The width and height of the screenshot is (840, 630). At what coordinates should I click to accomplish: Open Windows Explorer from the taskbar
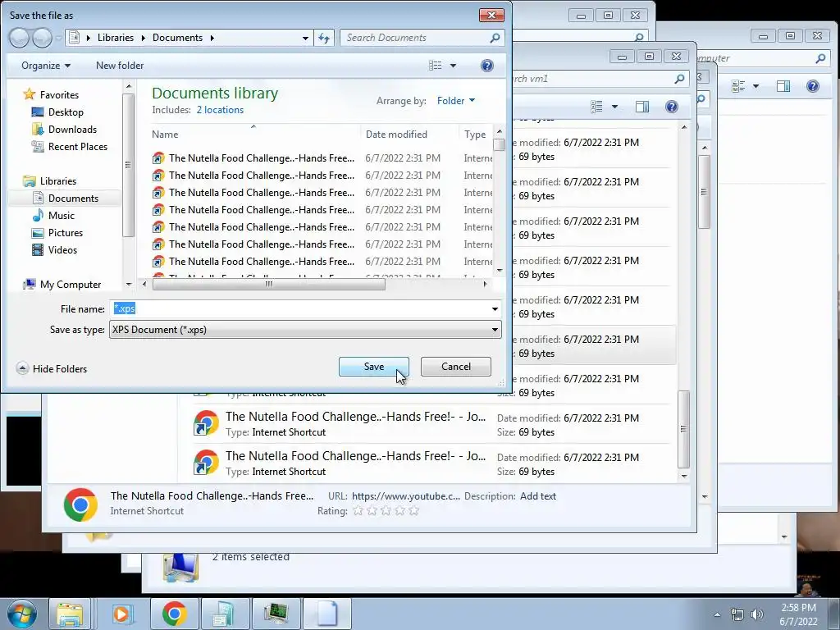(x=71, y=614)
